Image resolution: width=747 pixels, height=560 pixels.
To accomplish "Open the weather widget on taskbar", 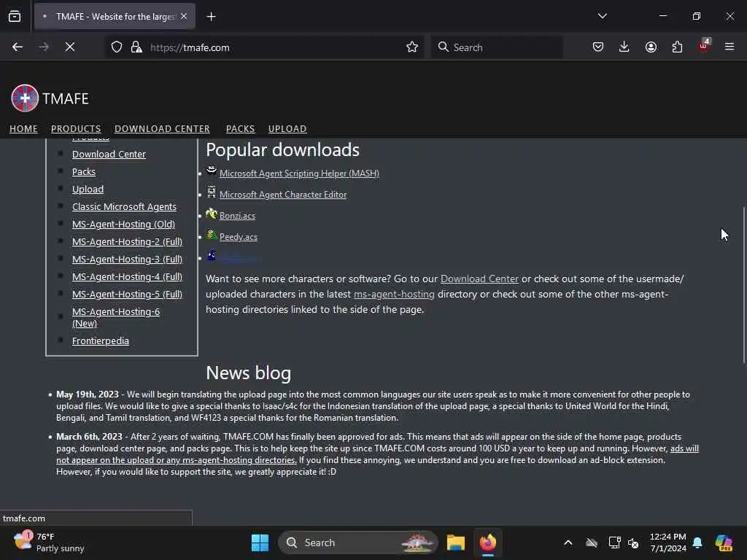I will pyautogui.click(x=49, y=542).
